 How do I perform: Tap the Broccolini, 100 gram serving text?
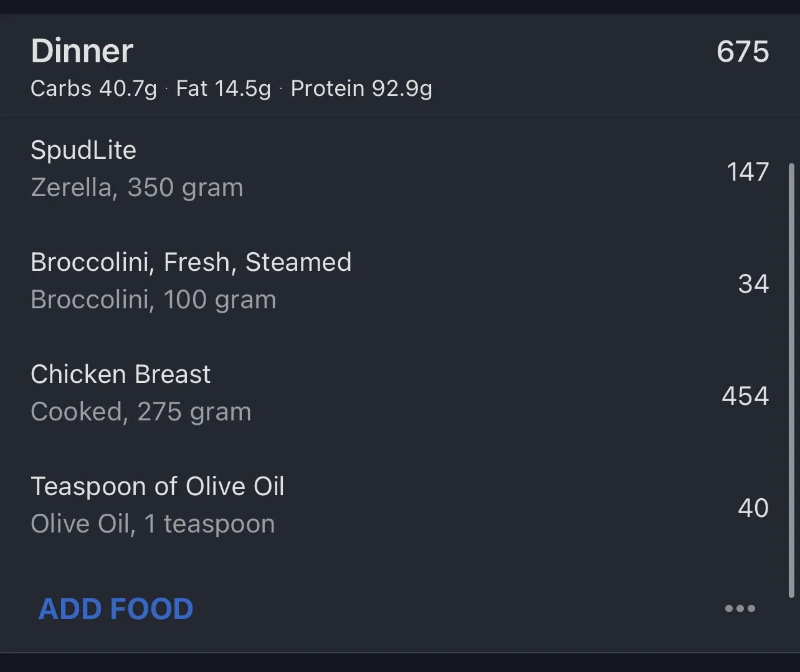(x=153, y=300)
